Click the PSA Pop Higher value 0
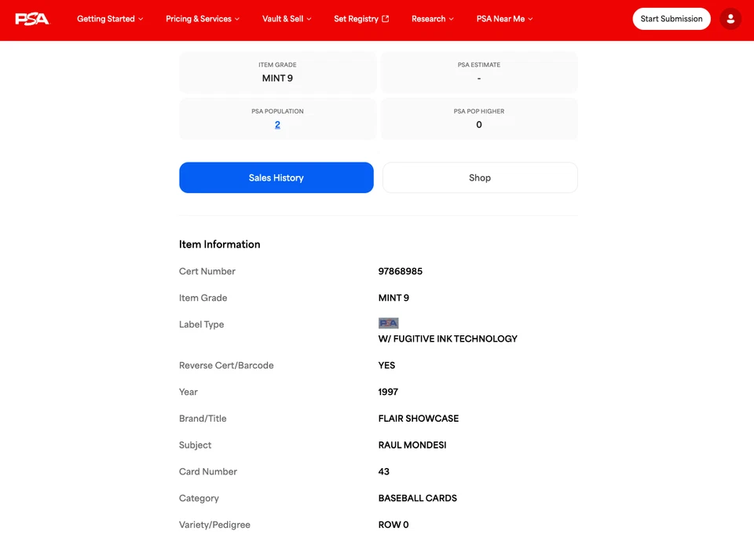Screen dimensions: 754x560 [x=479, y=125]
